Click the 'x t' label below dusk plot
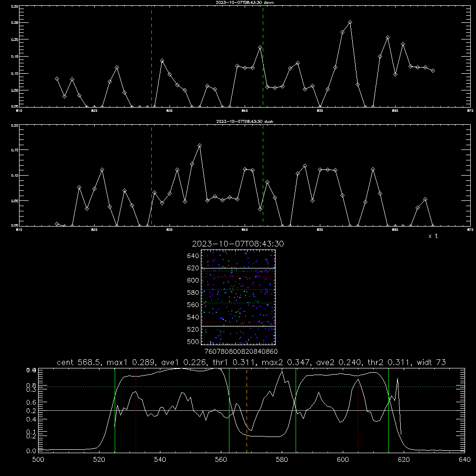Viewport: 476px width, 476px height. [x=433, y=236]
